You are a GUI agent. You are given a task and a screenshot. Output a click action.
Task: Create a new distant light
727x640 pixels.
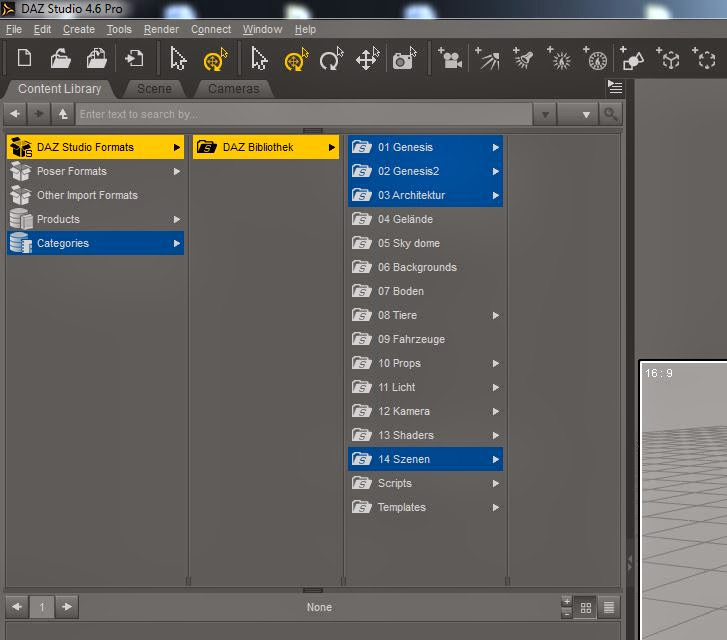[487, 59]
